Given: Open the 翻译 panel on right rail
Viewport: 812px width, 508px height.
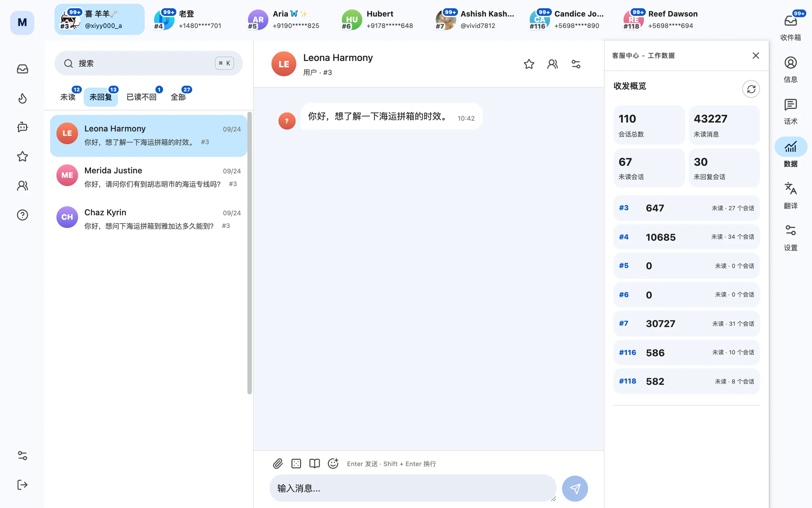Looking at the screenshot, I should coord(791,196).
